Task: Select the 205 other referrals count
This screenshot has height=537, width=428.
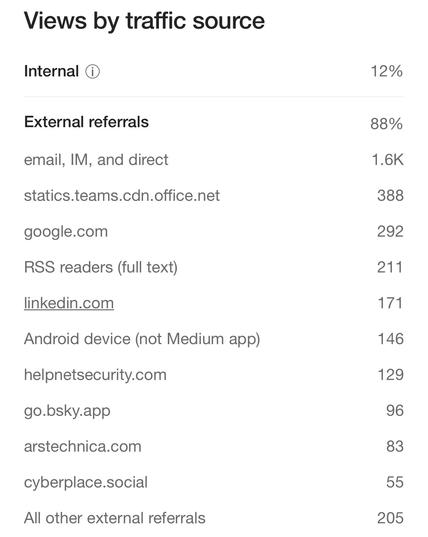Action: [390, 518]
